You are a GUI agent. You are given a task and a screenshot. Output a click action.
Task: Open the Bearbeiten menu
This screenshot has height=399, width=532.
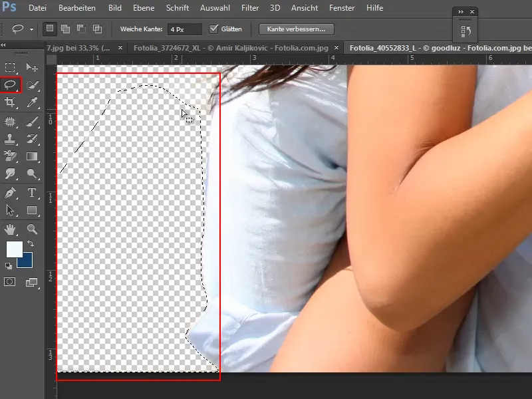[x=77, y=8]
